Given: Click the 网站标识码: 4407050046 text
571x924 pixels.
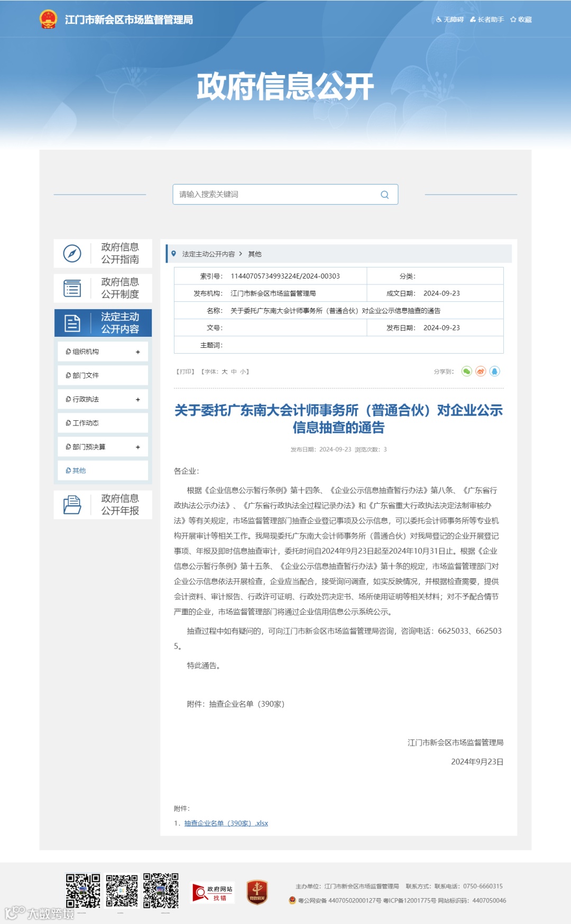Looking at the screenshot, I should [x=472, y=901].
